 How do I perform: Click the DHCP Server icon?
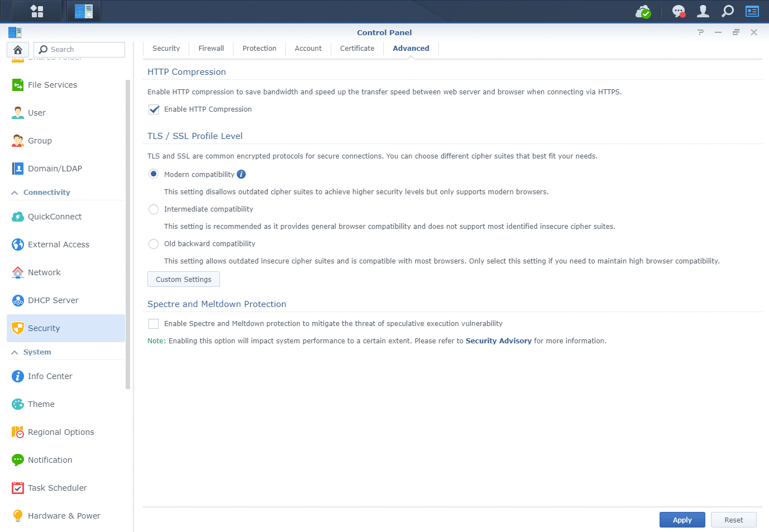(18, 300)
